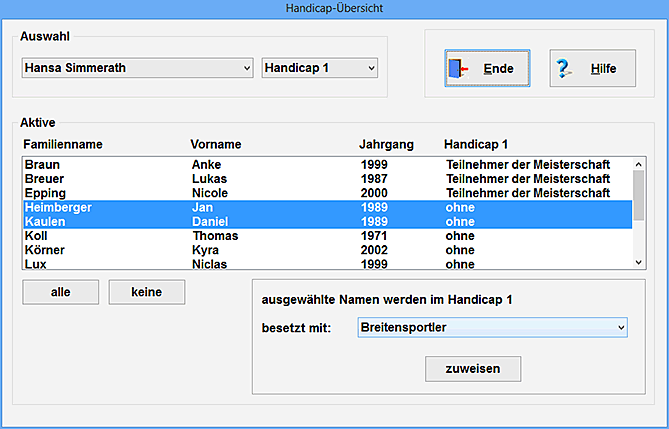
Task: Select the Lux Niclas row
Action: tap(326, 264)
